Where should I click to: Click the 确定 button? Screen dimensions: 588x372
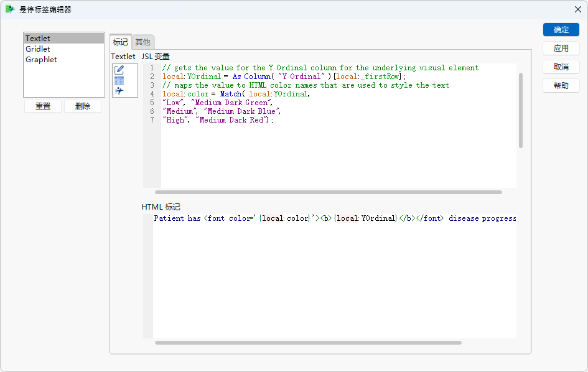(561, 30)
